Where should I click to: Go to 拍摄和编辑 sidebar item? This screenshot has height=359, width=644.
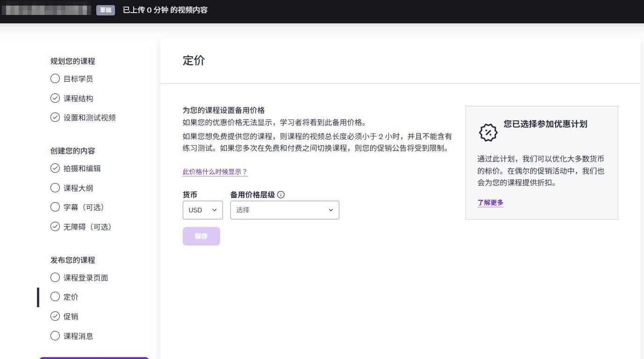(x=82, y=169)
